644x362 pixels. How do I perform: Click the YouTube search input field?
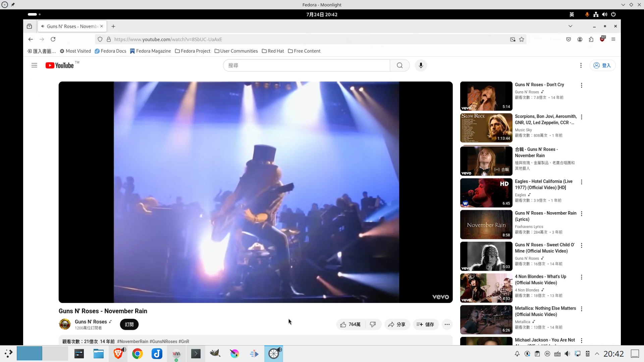pyautogui.click(x=306, y=65)
